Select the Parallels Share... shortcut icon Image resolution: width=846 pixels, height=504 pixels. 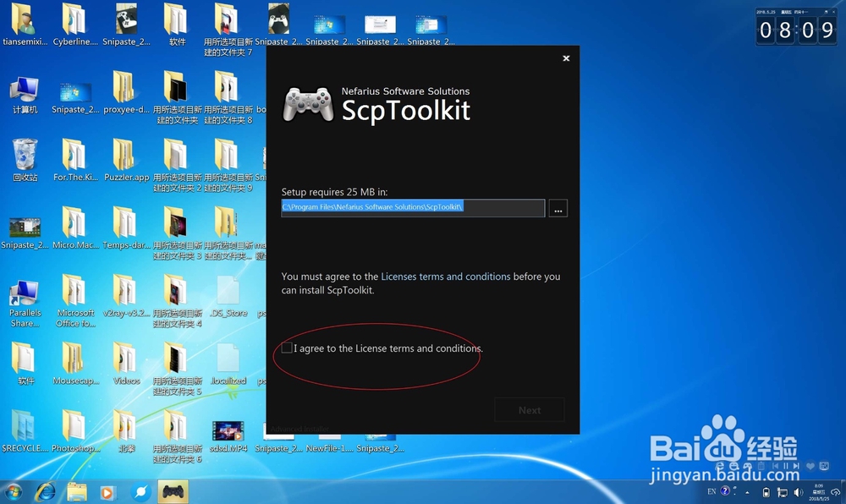click(25, 304)
